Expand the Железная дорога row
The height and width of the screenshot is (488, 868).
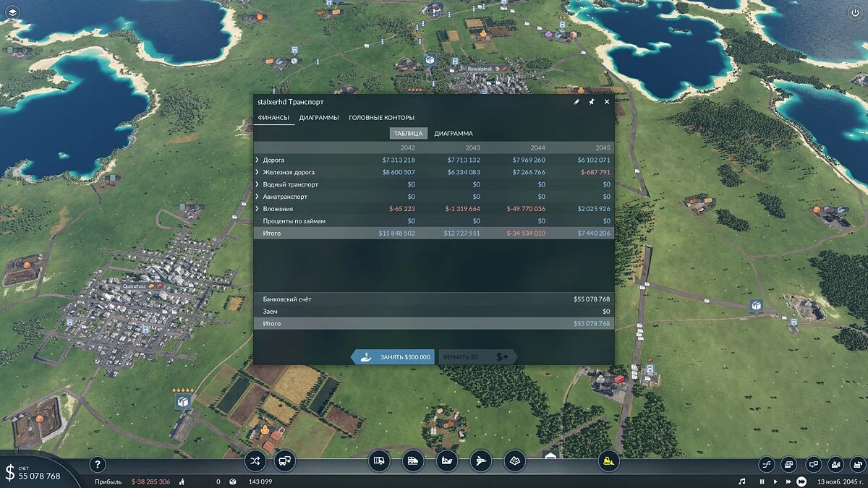coord(257,172)
